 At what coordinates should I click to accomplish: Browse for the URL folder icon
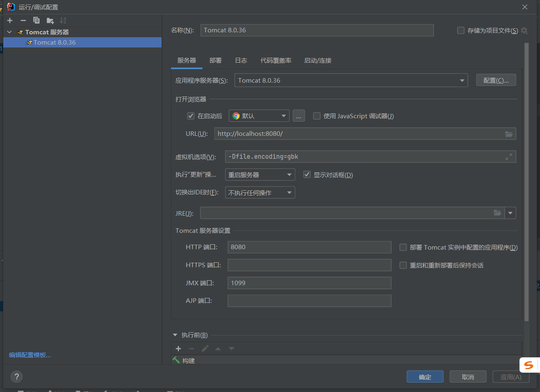[x=509, y=134]
